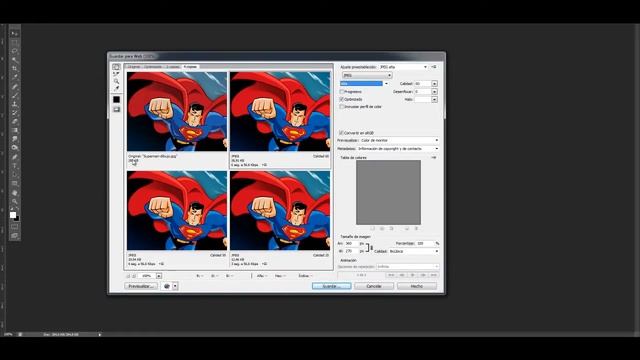Viewport: 640px width, 360px height.
Task: Open the zoom level dropdown arrow
Action: 159,276
